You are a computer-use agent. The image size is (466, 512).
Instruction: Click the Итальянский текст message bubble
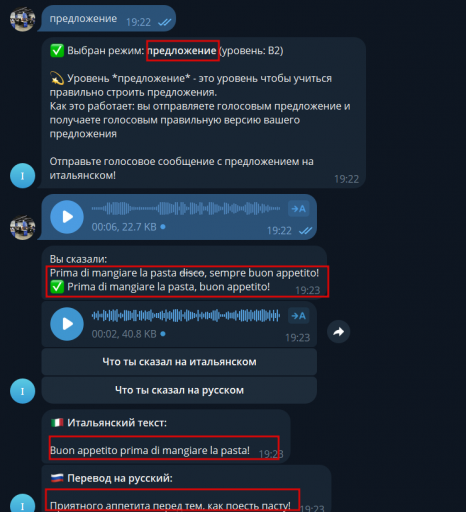[x=166, y=436]
